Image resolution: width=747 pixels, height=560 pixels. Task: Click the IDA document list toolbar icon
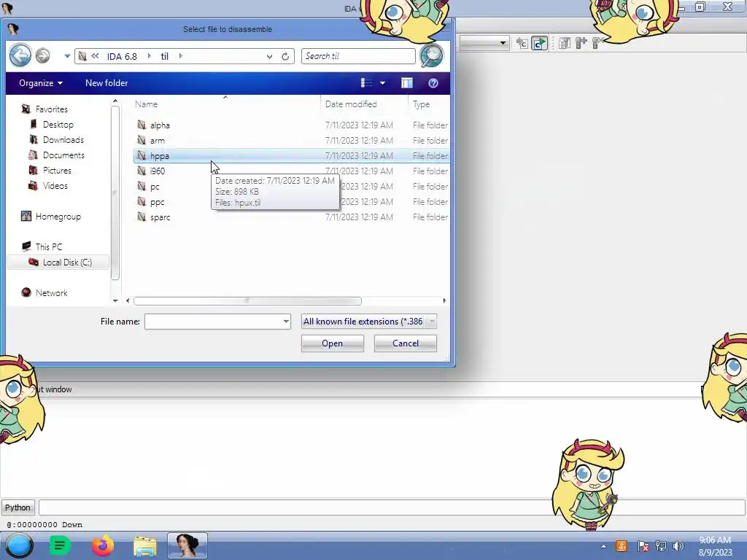pos(565,43)
